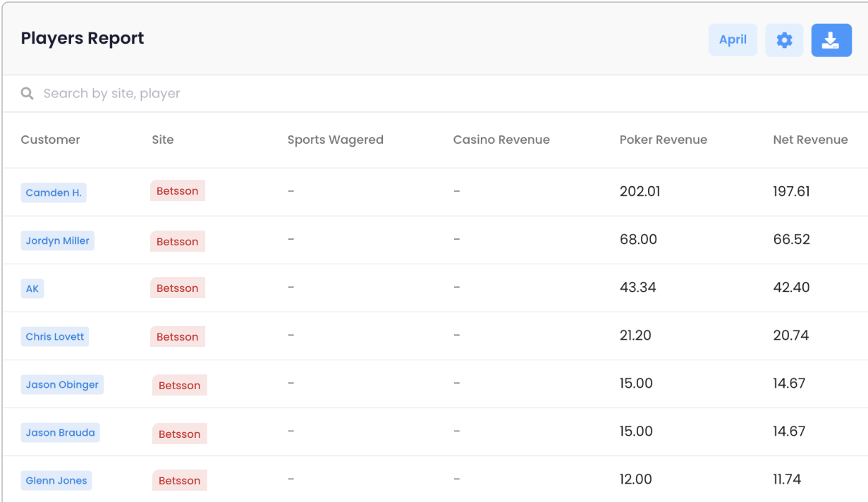868x502 pixels.
Task: Open the April month selector
Action: [x=733, y=40]
